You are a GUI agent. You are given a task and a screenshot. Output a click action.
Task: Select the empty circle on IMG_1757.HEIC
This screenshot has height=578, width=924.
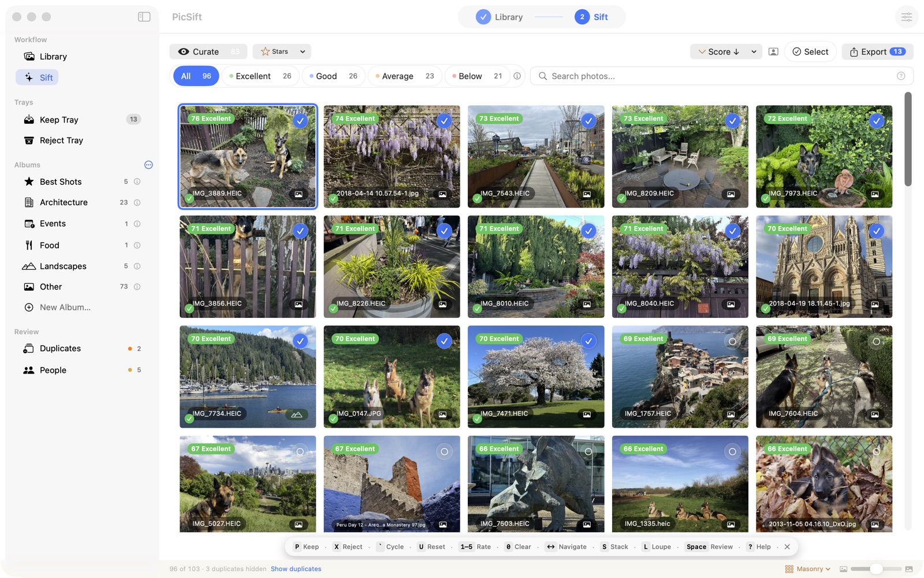coord(732,341)
